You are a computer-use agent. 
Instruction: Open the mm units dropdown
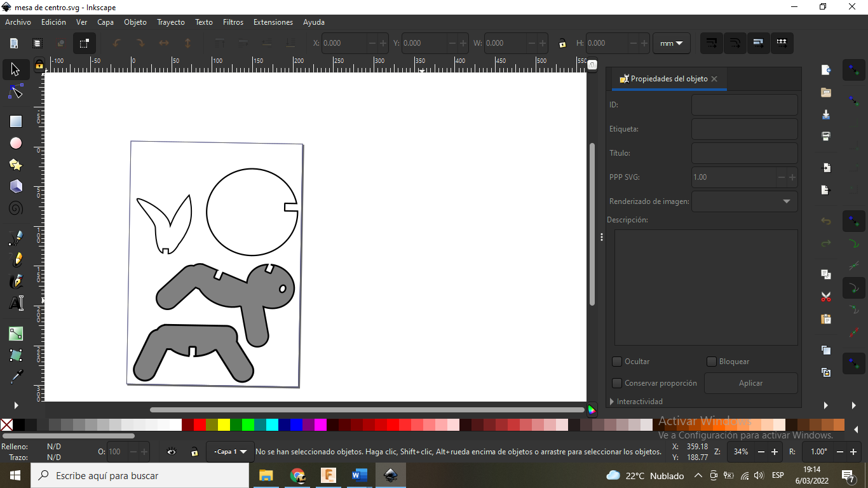point(671,43)
